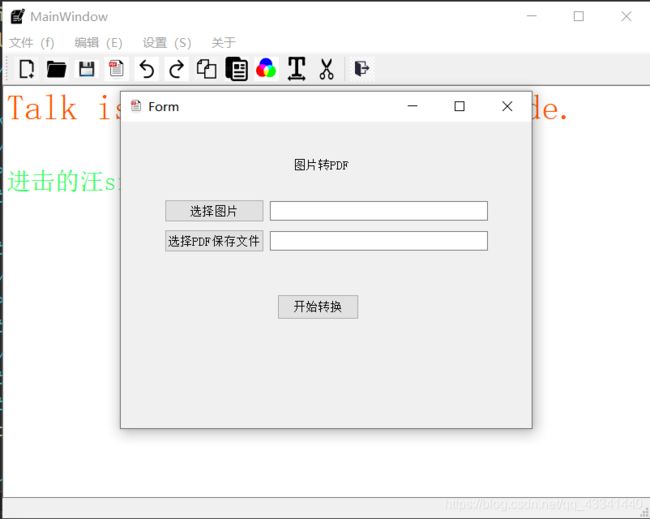Open the color picker RGB icon
Screen dimensions: 650x519
266,68
